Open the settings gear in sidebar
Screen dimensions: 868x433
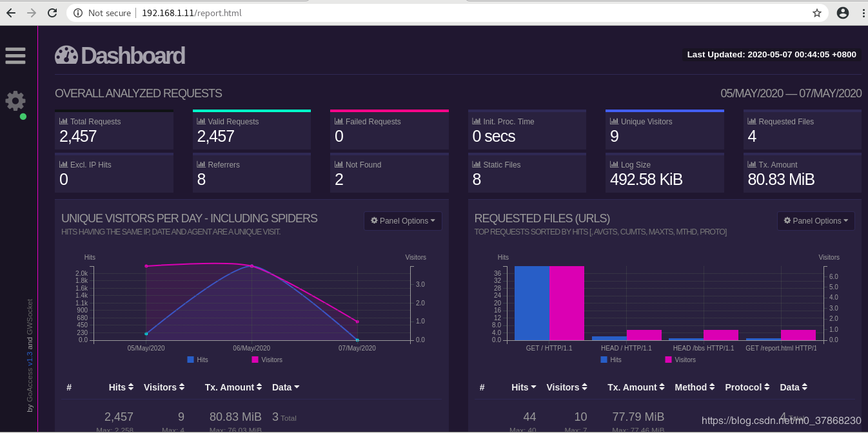pos(15,101)
